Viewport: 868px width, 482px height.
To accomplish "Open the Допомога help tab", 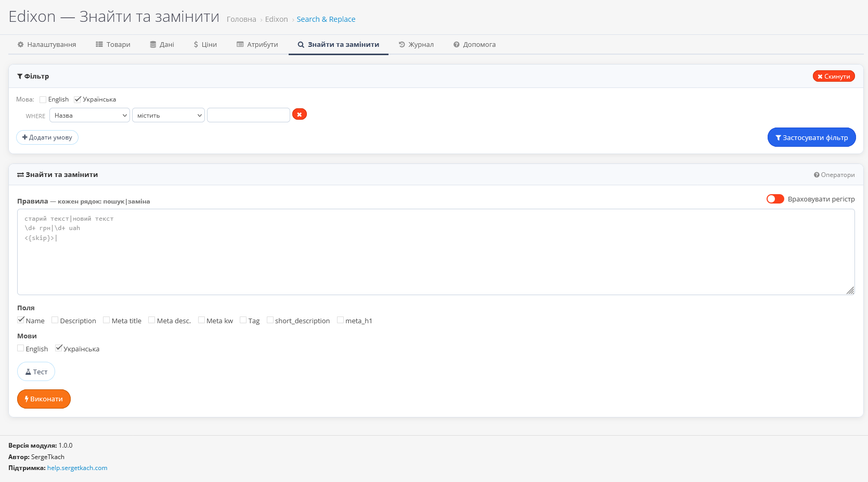I will 474,45.
